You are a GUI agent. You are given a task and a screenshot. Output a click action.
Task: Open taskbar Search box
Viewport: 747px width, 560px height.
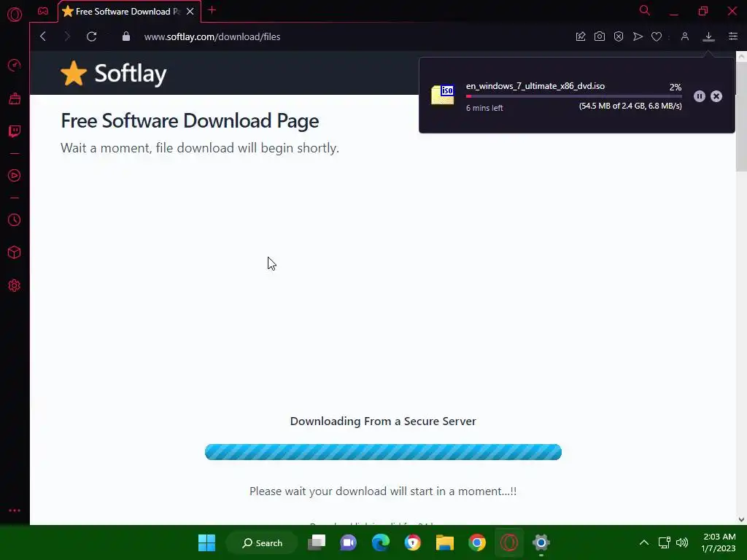click(262, 542)
